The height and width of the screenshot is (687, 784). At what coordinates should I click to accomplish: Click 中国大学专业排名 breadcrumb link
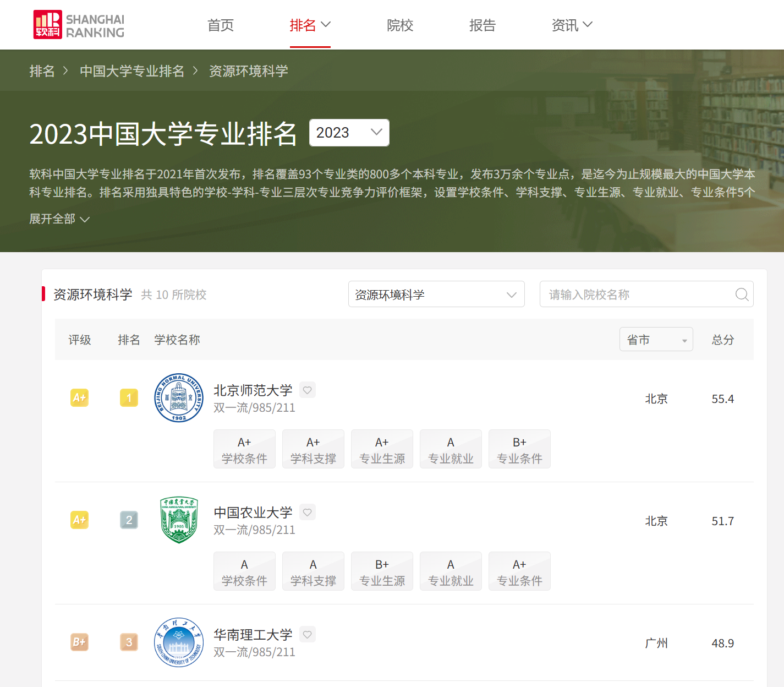click(x=132, y=71)
